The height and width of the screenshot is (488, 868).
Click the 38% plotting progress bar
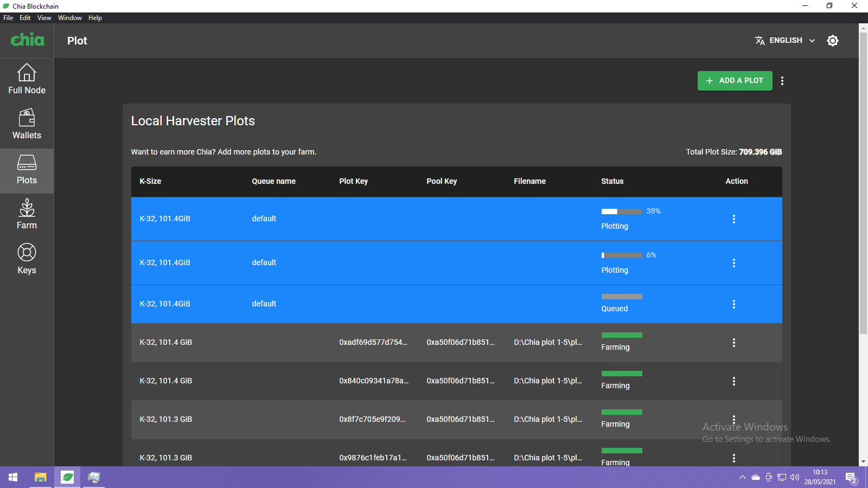pos(622,211)
